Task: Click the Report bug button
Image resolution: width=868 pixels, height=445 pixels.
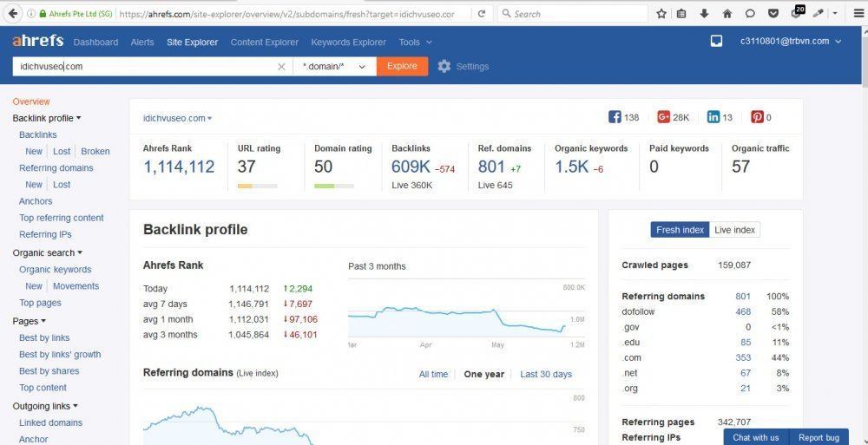Action: click(819, 437)
